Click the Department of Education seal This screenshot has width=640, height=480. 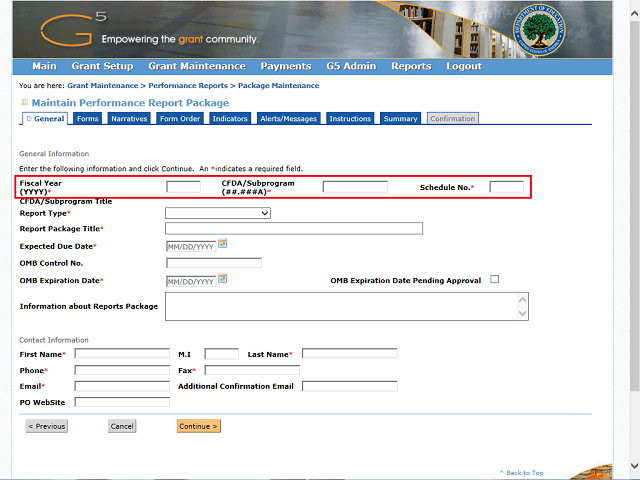(539, 31)
